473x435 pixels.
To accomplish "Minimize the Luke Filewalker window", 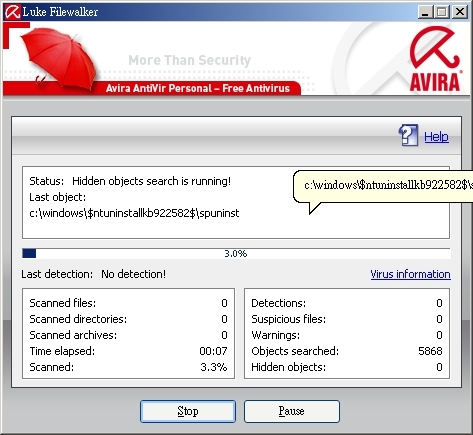I will point(425,12).
